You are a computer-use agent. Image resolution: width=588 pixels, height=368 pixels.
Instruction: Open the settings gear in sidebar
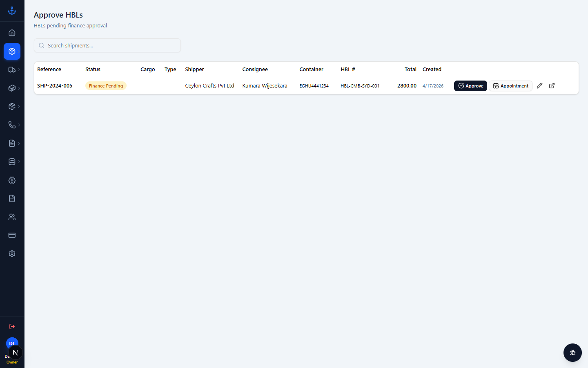(12, 254)
